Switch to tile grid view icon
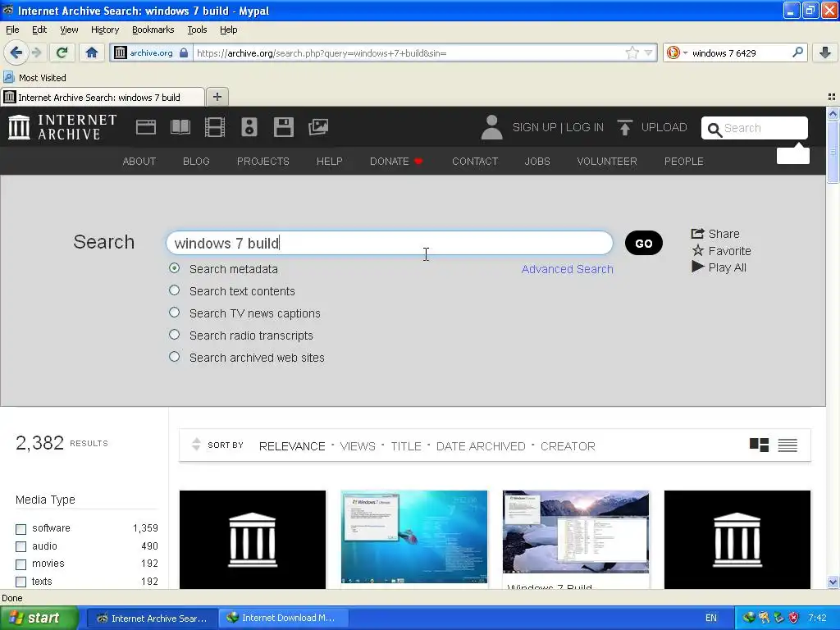This screenshot has height=630, width=840. click(x=759, y=445)
